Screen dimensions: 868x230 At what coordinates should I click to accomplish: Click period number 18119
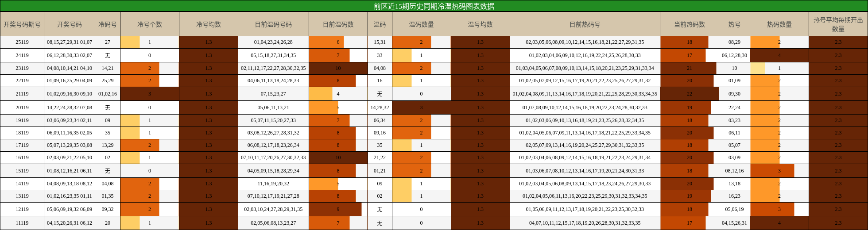point(22,133)
